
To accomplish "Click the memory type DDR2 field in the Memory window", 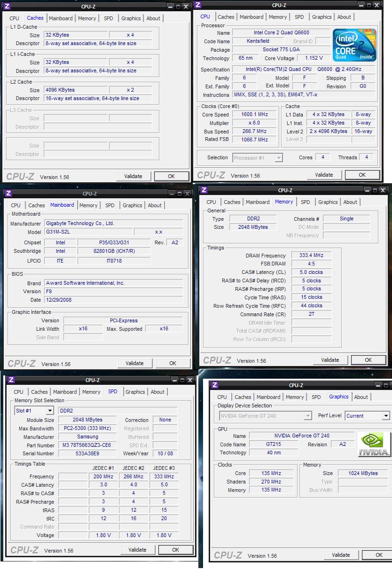I will [x=253, y=219].
